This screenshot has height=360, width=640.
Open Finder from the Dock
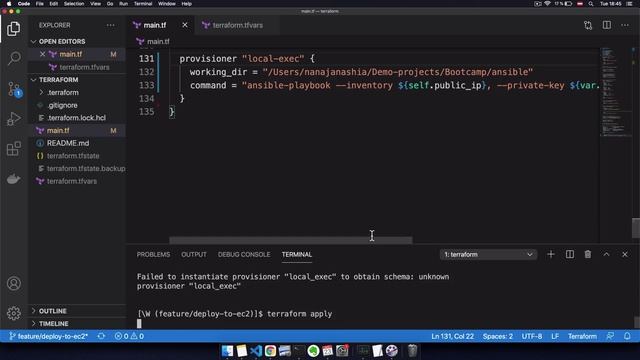pyautogui.click(x=227, y=351)
